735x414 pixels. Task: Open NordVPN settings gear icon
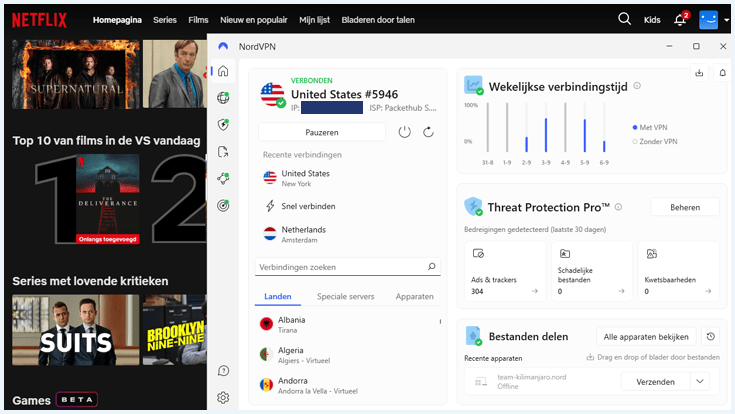pos(223,398)
